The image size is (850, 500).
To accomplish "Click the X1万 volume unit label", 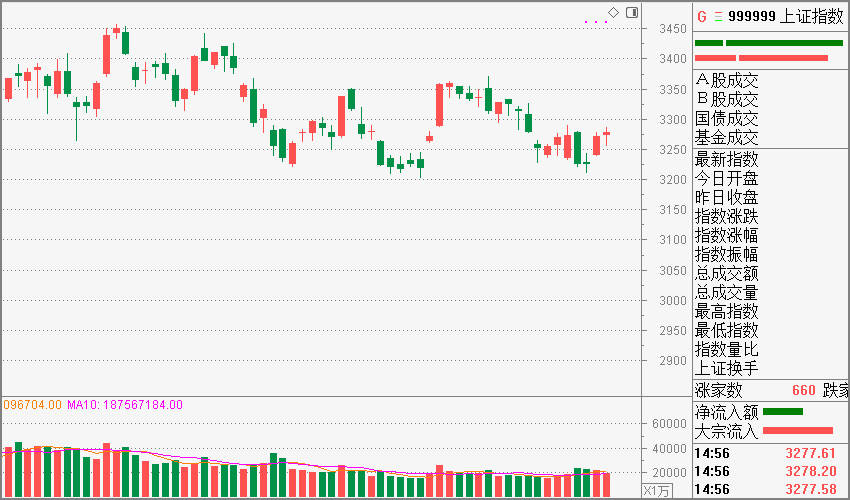I will (x=657, y=491).
